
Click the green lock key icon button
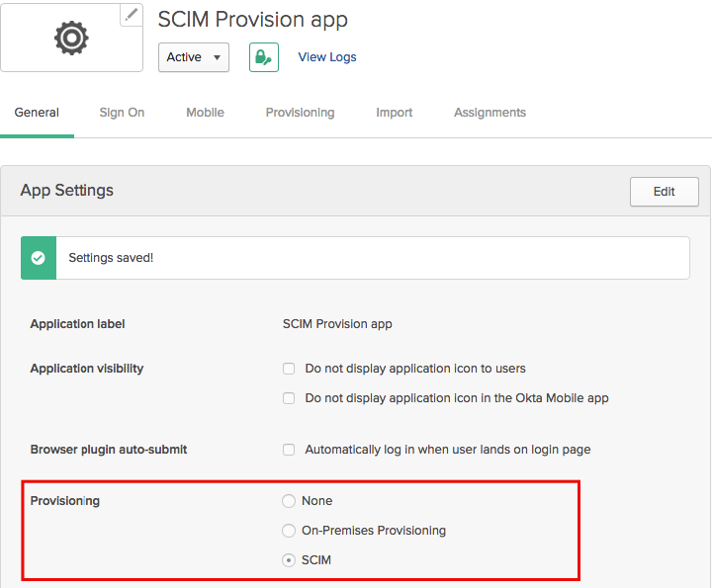click(263, 57)
